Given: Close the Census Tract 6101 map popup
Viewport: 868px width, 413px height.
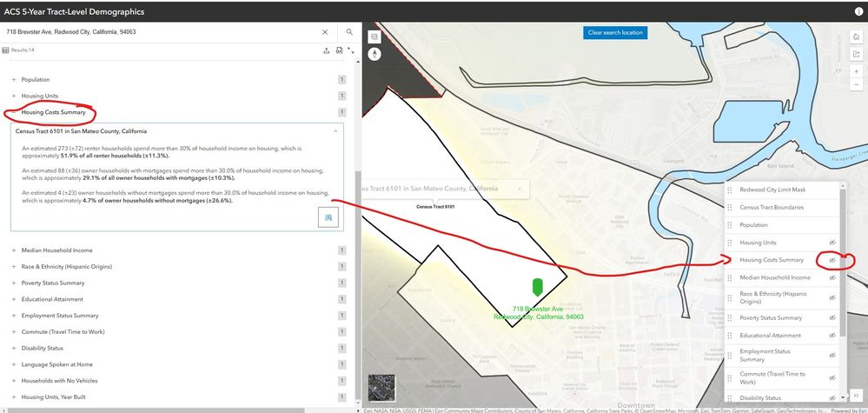Looking at the screenshot, I should (520, 189).
